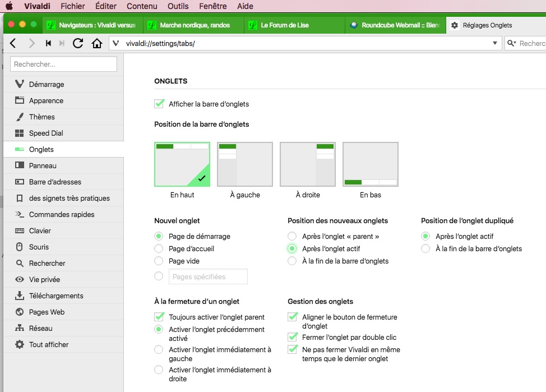Switch to Le Forum de Lise tab

pyautogui.click(x=285, y=25)
